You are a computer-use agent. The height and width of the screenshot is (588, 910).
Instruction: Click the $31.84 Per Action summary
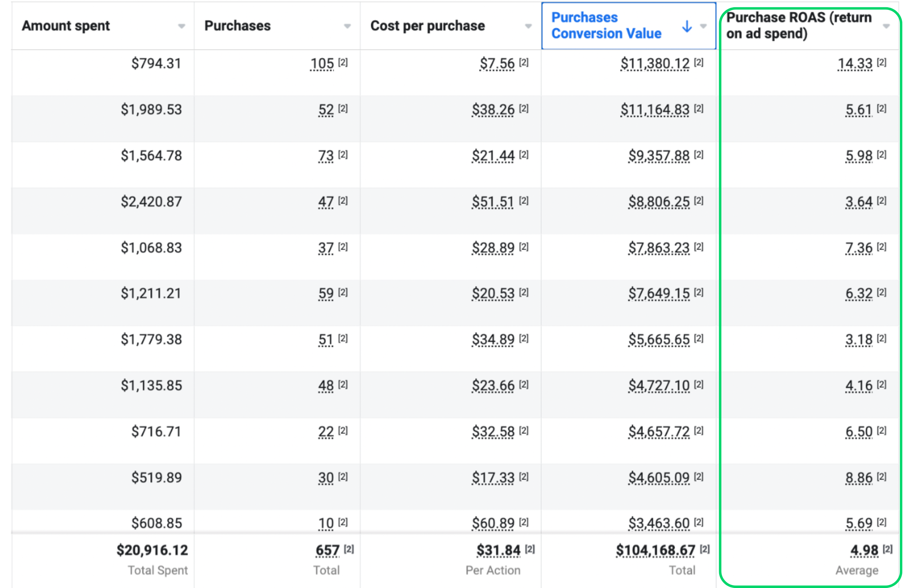[499, 550]
